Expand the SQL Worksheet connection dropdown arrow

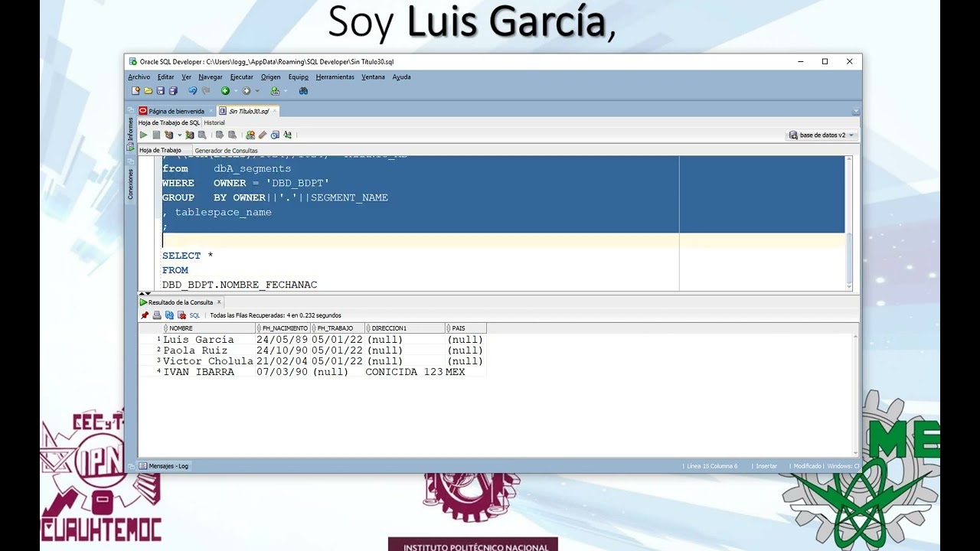286,91
